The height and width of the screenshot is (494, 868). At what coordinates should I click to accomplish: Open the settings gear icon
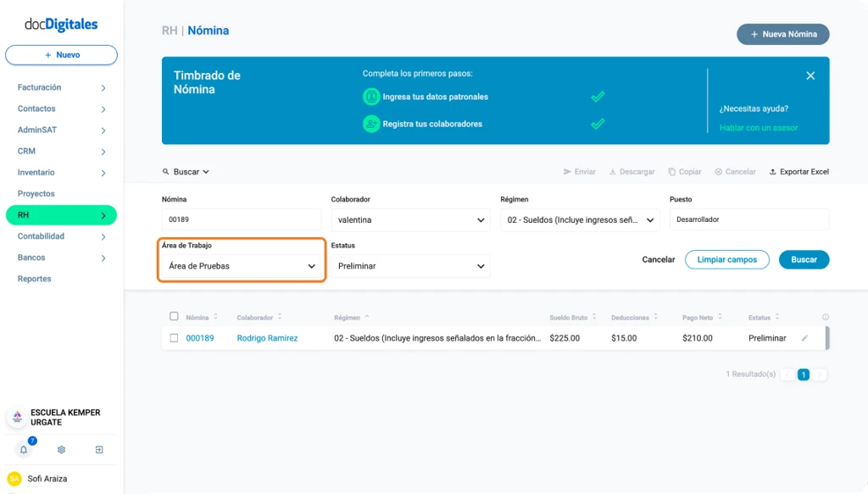[x=61, y=450]
